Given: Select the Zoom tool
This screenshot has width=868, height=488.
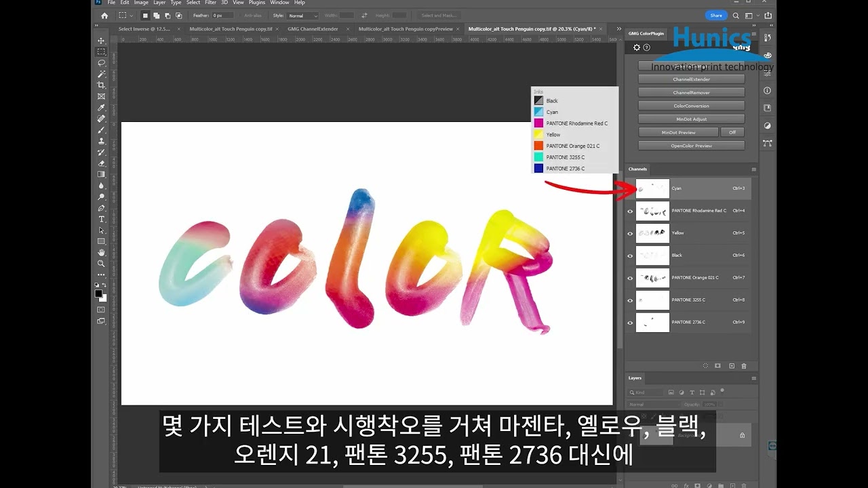Looking at the screenshot, I should coord(101,264).
